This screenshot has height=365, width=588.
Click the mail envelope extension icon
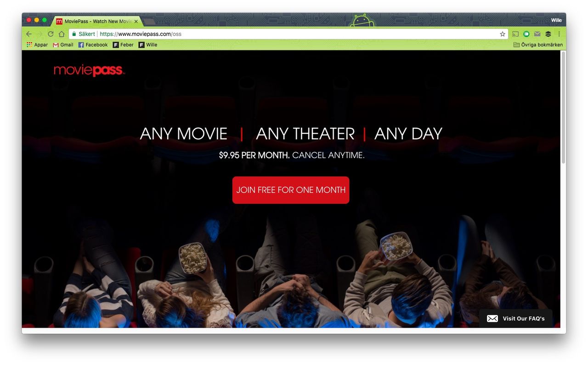(537, 34)
